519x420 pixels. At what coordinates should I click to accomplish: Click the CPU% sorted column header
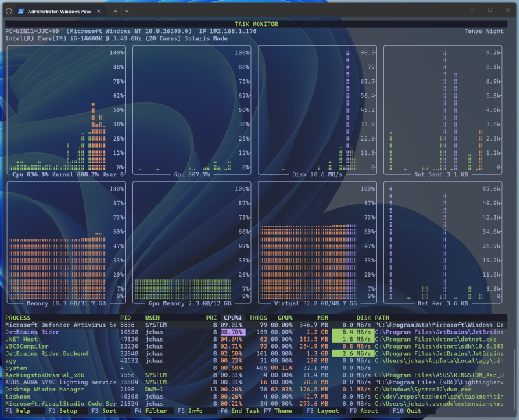click(233, 318)
